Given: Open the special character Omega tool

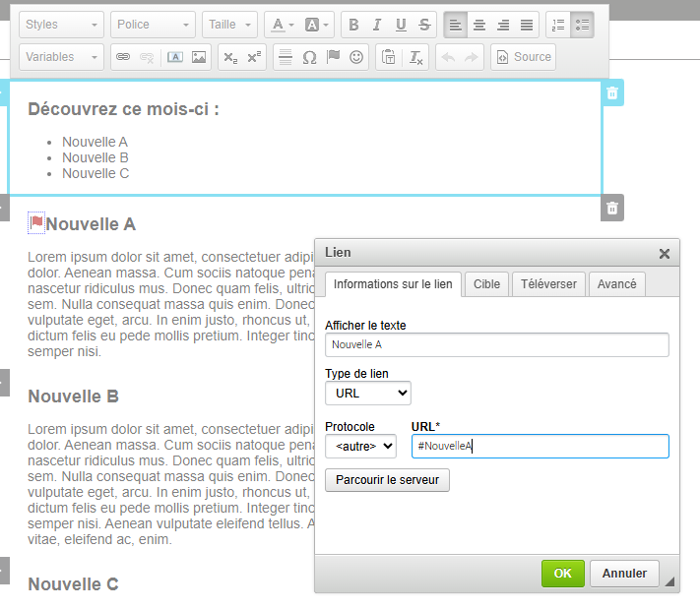Looking at the screenshot, I should pos(309,57).
